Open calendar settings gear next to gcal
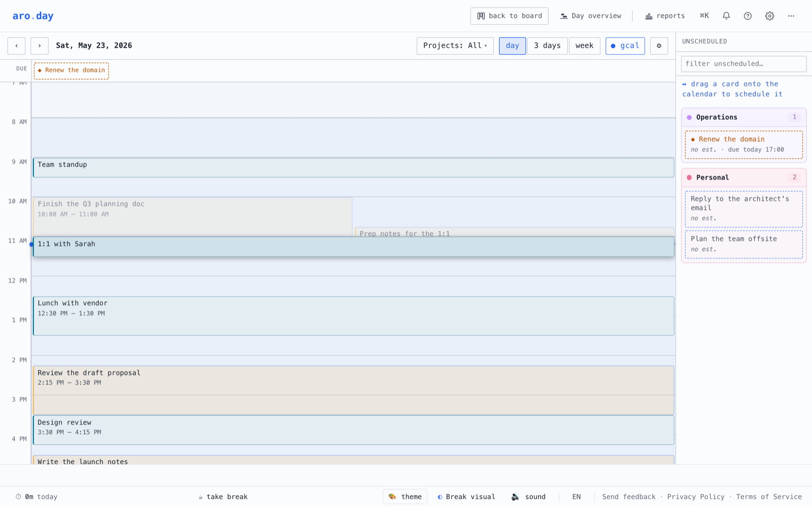 pyautogui.click(x=659, y=46)
